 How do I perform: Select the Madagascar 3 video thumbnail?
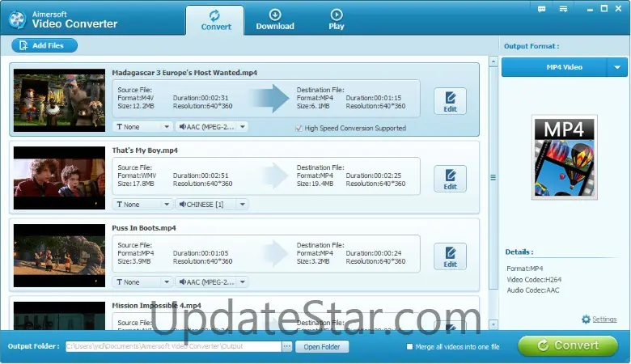59,100
